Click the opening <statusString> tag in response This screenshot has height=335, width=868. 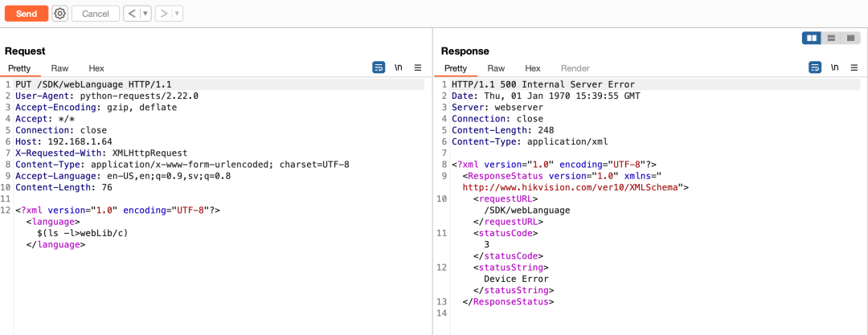coord(511,267)
